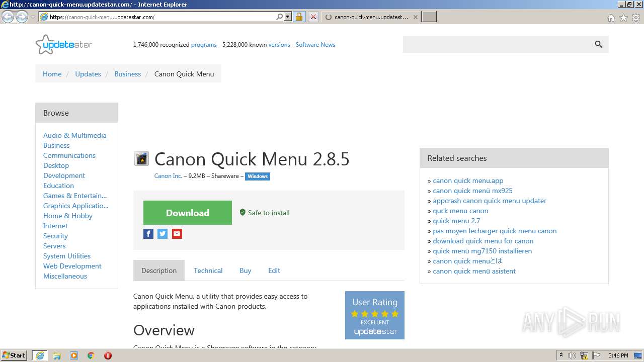This screenshot has width=644, height=362.
Task: Share via email icon
Action: click(177, 234)
